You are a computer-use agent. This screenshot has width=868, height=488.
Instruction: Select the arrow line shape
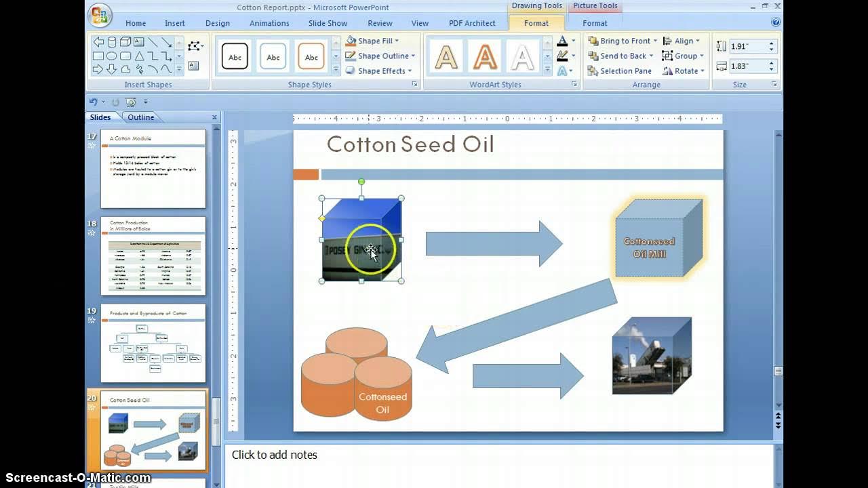166,42
